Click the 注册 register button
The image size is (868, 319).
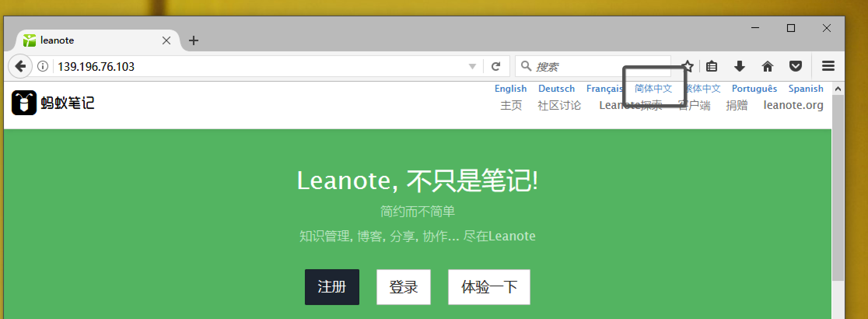[x=332, y=287]
